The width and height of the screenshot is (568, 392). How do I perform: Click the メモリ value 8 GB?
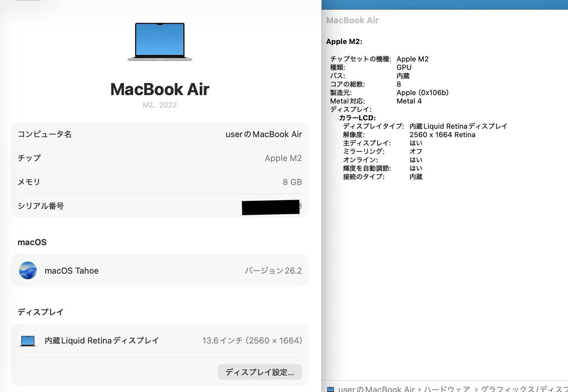[x=292, y=182]
